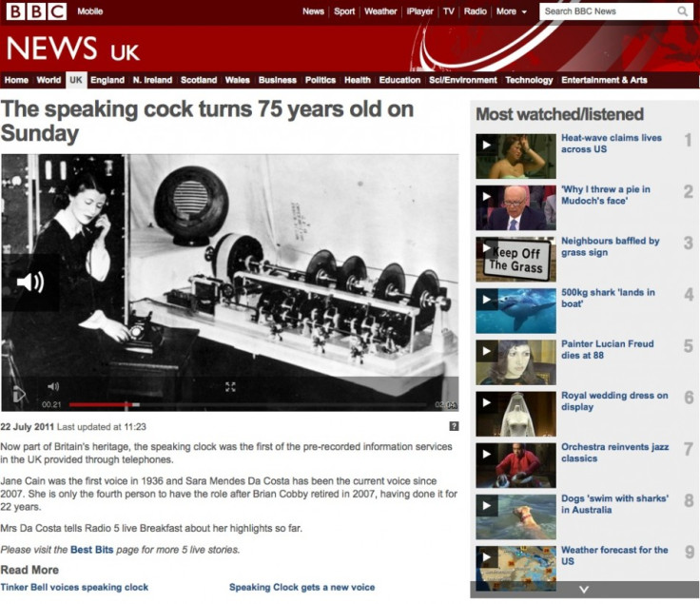The image size is (700, 604).
Task: Click the video progress bar
Action: pyautogui.click(x=248, y=404)
